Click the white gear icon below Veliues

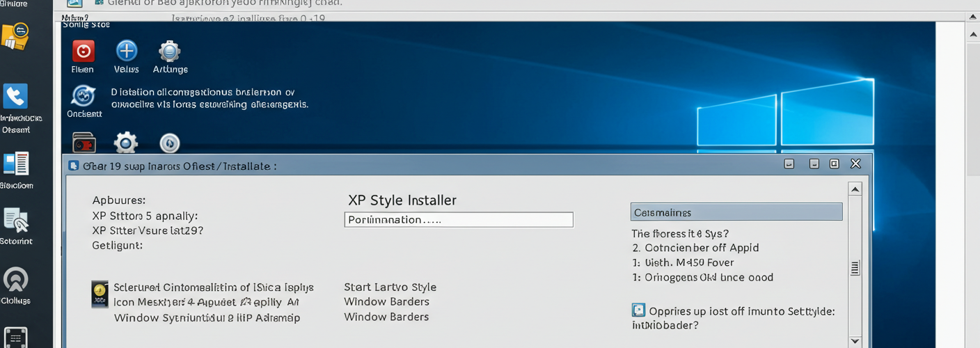click(126, 143)
